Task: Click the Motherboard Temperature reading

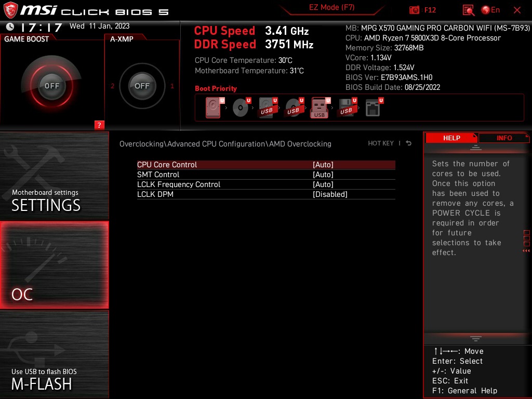Action: click(x=249, y=71)
